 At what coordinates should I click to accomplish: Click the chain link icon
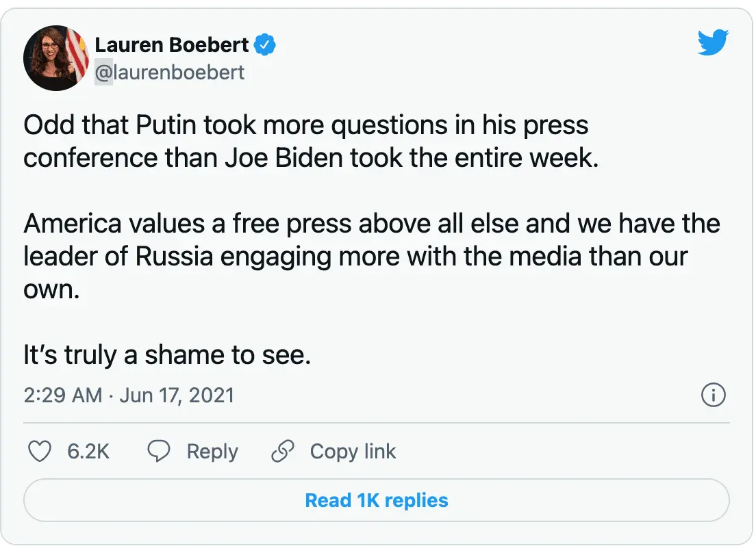click(282, 451)
